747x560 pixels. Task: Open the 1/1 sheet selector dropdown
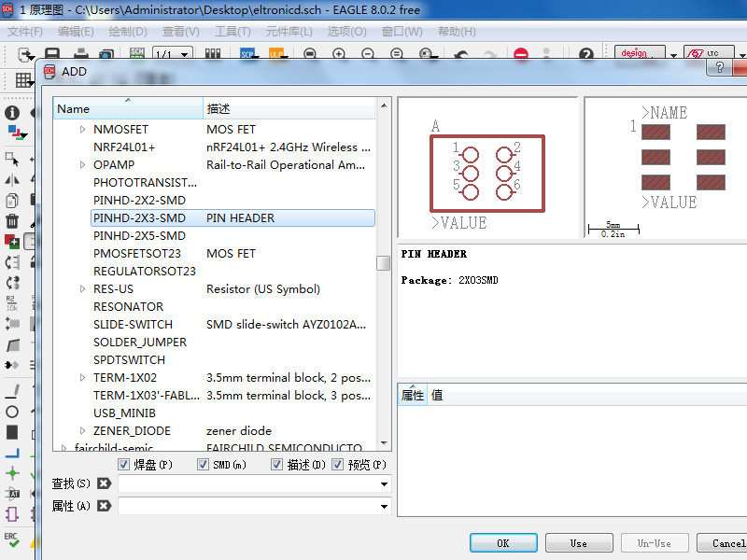click(x=172, y=54)
